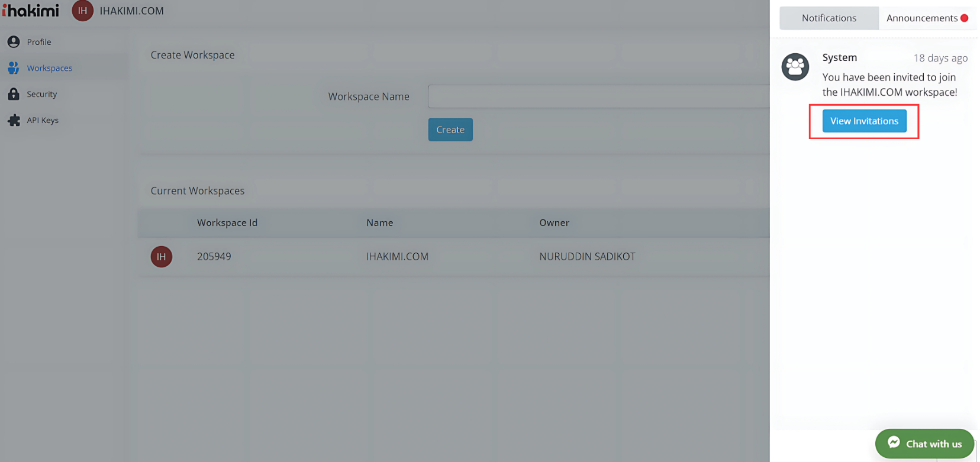Image resolution: width=980 pixels, height=462 pixels.
Task: Switch to the Notifications tab
Action: tap(829, 18)
